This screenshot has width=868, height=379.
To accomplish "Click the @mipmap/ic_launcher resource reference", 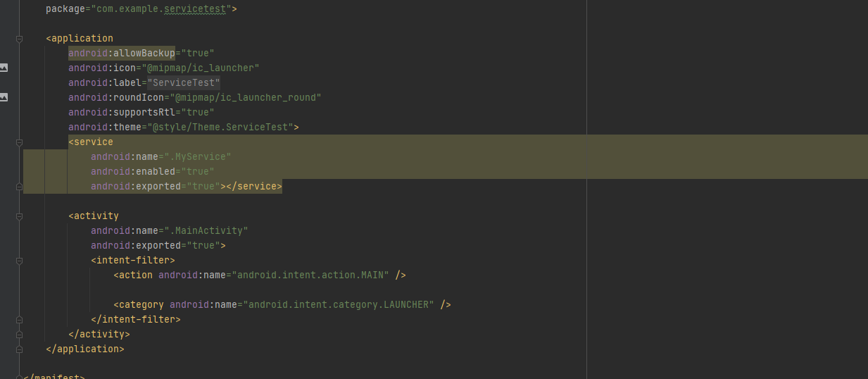I will 203,68.
